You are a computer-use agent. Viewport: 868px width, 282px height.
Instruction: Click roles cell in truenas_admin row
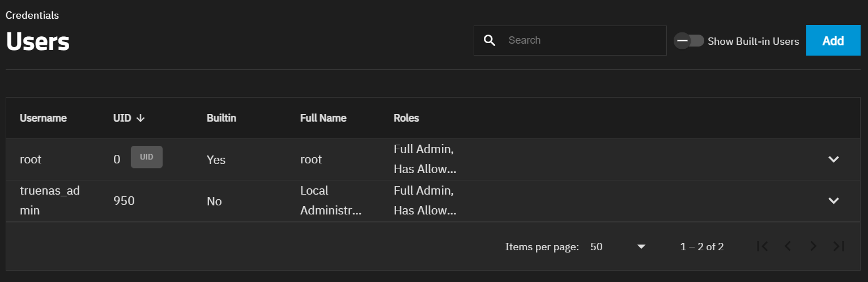tap(425, 201)
